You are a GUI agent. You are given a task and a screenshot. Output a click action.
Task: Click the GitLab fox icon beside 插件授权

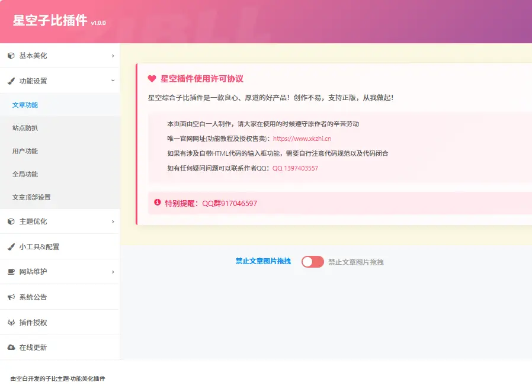(x=11, y=323)
